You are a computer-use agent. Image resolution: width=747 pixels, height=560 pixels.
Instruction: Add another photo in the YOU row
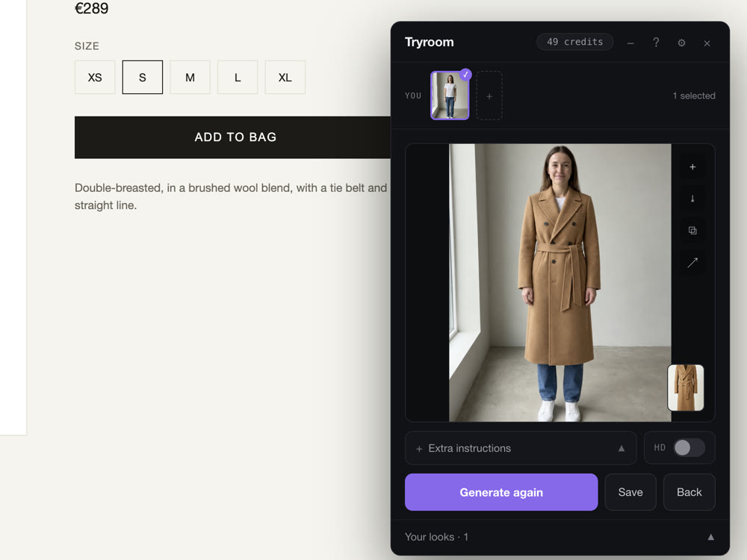(489, 96)
